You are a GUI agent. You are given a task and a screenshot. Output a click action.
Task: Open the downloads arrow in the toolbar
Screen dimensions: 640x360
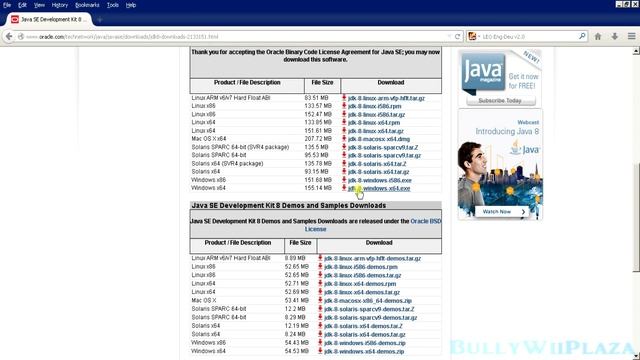pyautogui.click(x=615, y=36)
